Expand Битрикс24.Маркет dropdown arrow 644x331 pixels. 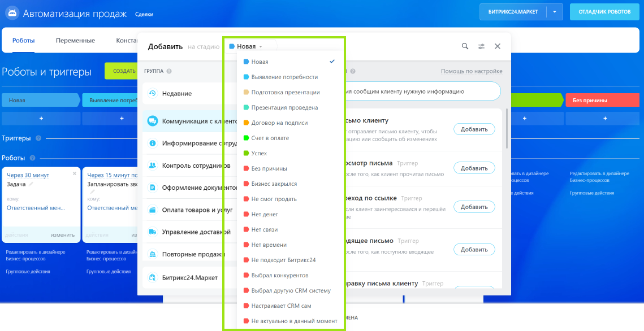point(555,12)
